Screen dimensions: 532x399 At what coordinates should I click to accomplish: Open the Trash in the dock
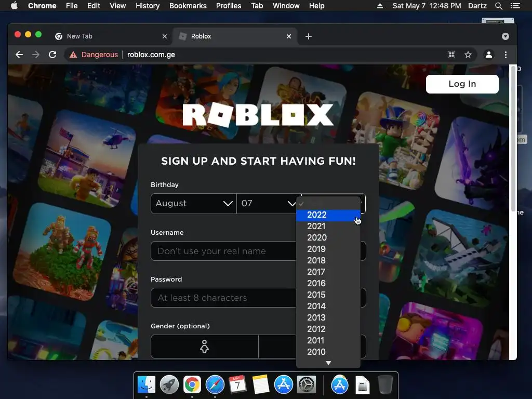385,385
